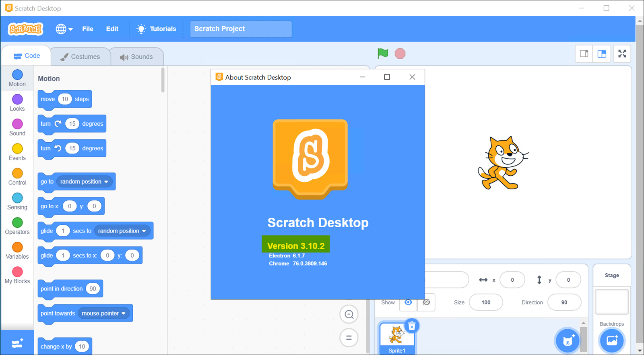Viewport: 644px width, 355px height.
Task: Click Version 3.10.2 text in About dialog
Action: [x=296, y=246]
